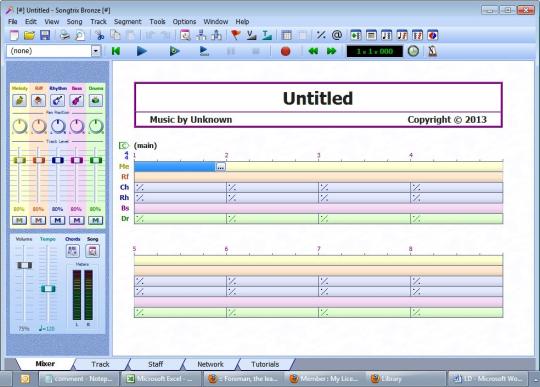
Task: Mute the Melody track
Action: point(20,220)
